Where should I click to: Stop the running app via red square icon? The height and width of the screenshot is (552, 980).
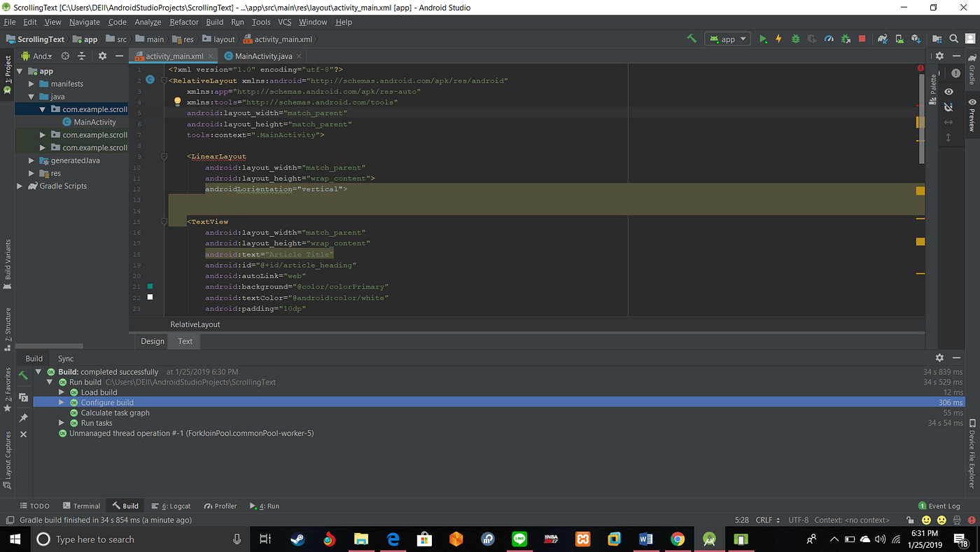(x=862, y=39)
